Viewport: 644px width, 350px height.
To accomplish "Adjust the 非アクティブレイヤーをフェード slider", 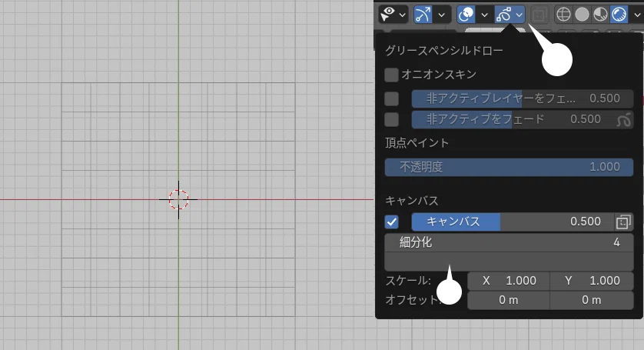I will 523,98.
